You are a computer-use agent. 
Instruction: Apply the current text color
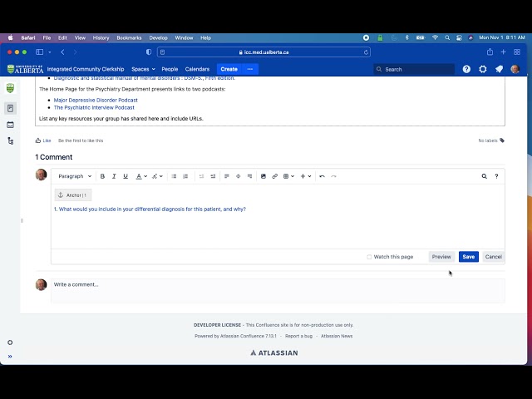coord(139,176)
